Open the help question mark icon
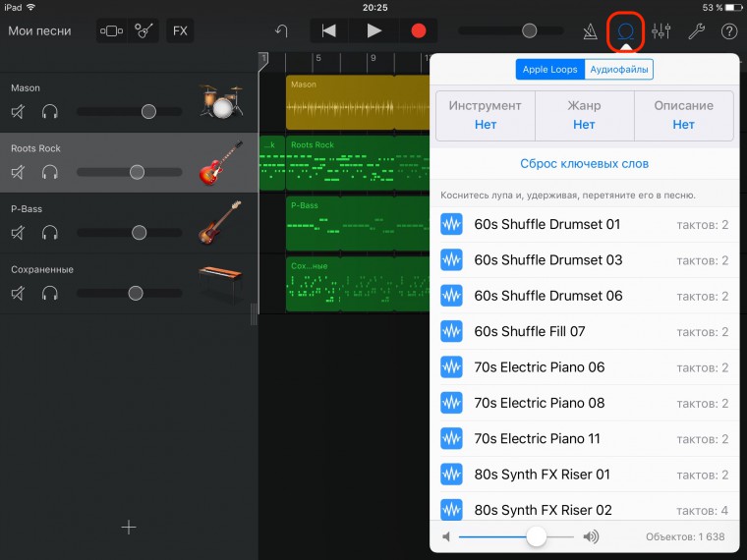 (729, 30)
